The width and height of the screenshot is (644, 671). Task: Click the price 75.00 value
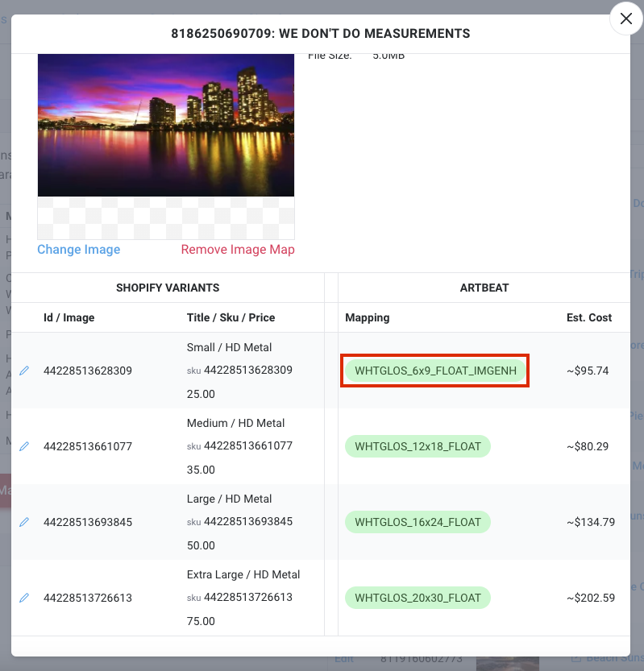[201, 621]
